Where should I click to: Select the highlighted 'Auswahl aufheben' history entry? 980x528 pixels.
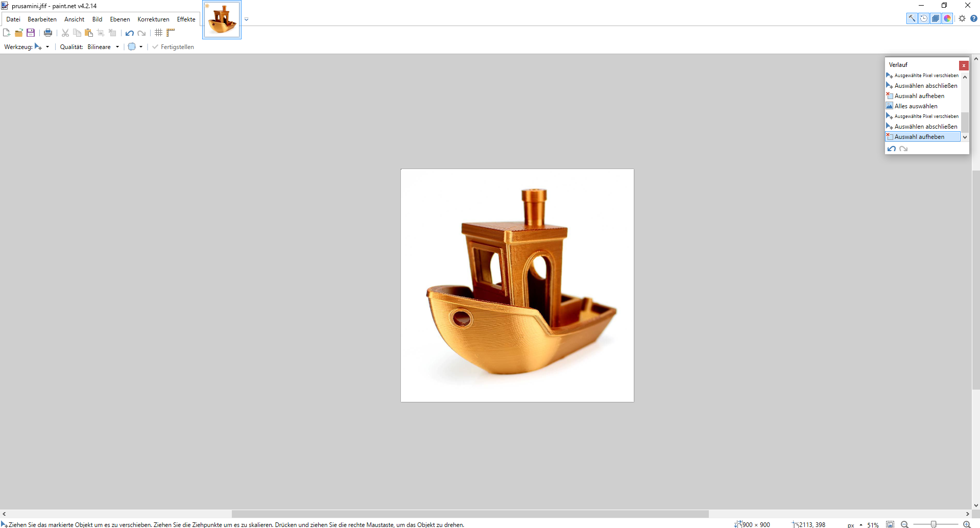coord(923,137)
